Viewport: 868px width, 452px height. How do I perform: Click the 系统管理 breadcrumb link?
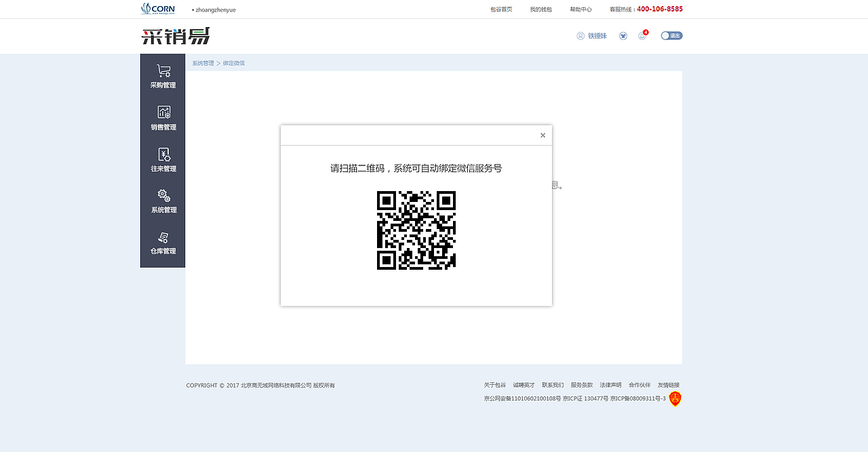point(203,62)
